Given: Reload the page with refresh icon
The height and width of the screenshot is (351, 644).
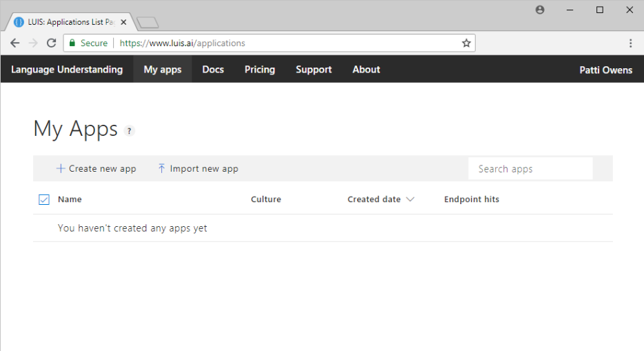Looking at the screenshot, I should coord(51,43).
